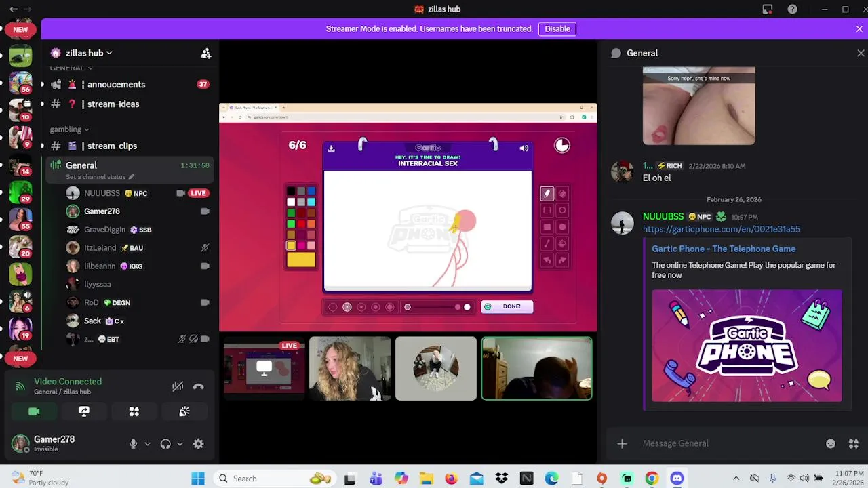The height and width of the screenshot is (488, 868).
Task: Open the Gartic Phone embed image
Action: tap(747, 346)
